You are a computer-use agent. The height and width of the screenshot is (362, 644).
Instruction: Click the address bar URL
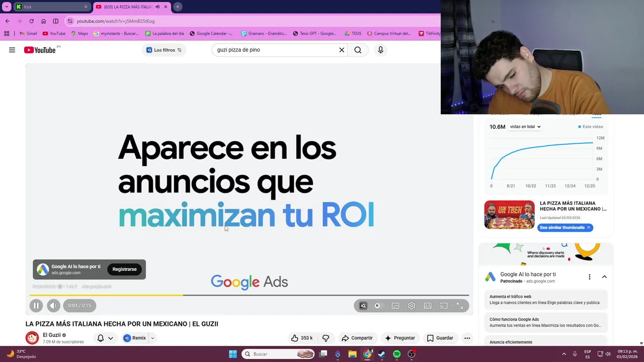click(x=116, y=21)
